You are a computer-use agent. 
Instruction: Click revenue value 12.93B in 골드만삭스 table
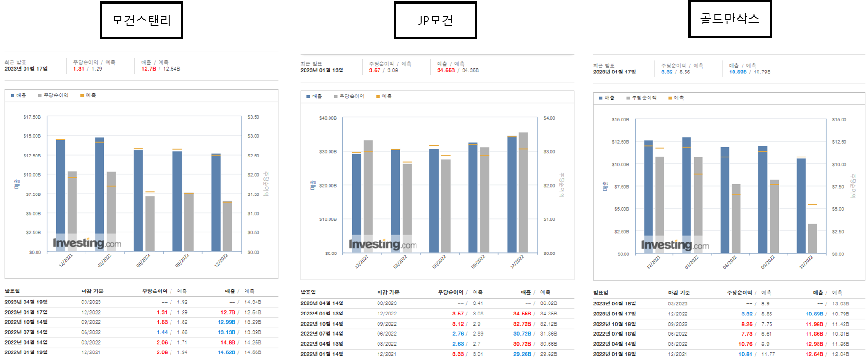click(815, 344)
